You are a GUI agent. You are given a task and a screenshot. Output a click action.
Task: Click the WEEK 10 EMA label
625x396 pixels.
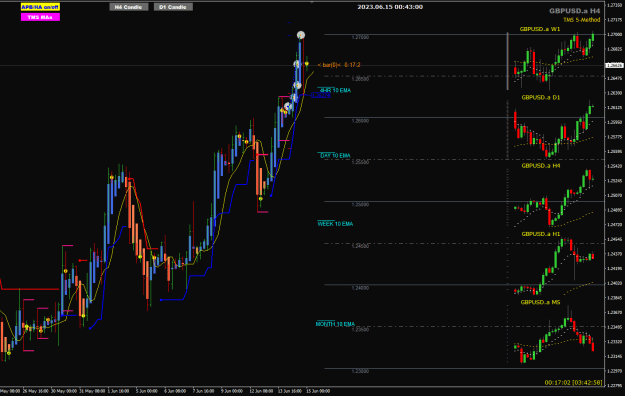point(335,224)
